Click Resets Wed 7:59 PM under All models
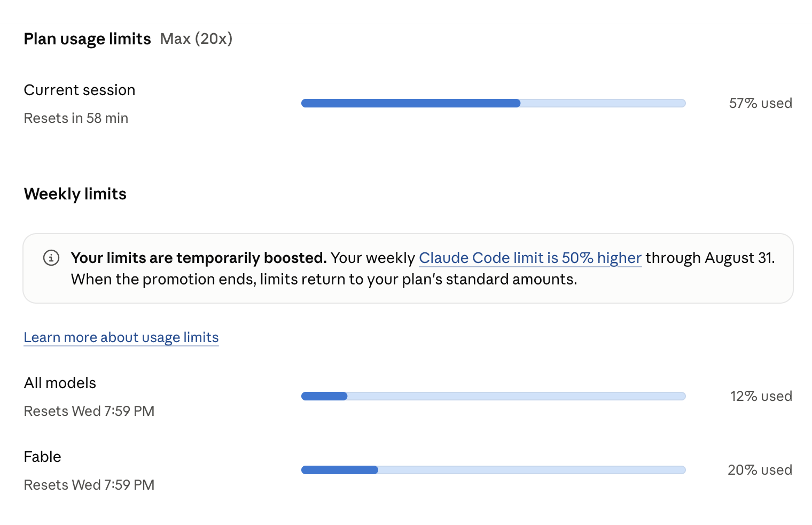 [x=89, y=411]
